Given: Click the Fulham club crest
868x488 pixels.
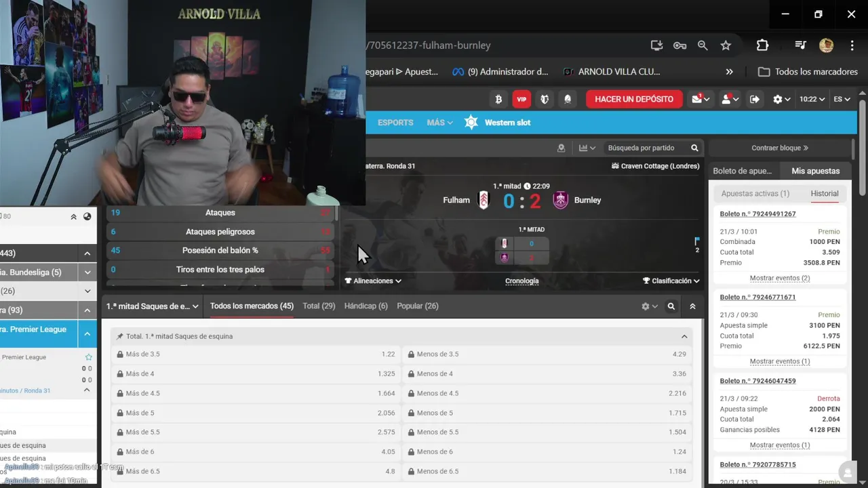Looking at the screenshot, I should pos(484,200).
